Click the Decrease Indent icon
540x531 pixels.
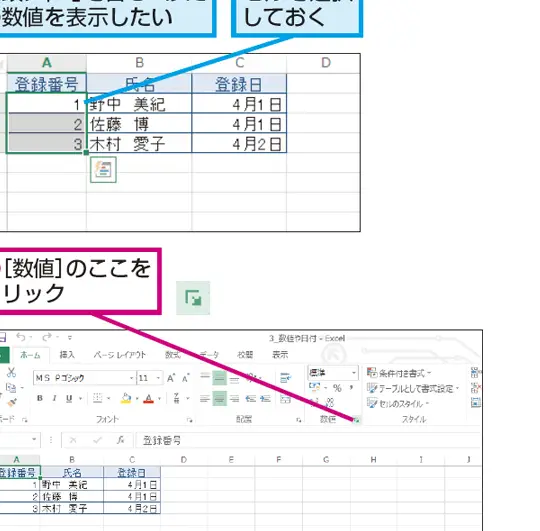pyautogui.click(x=250, y=399)
